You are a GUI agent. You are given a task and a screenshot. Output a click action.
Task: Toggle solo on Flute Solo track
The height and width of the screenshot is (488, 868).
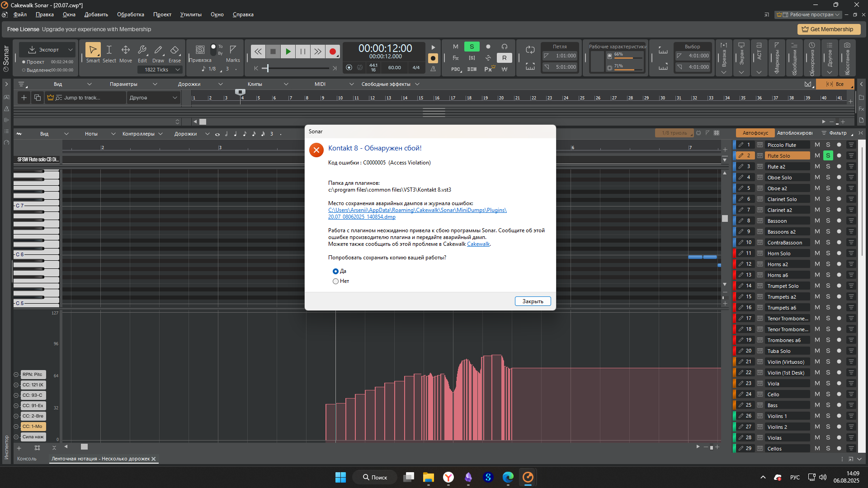point(828,155)
